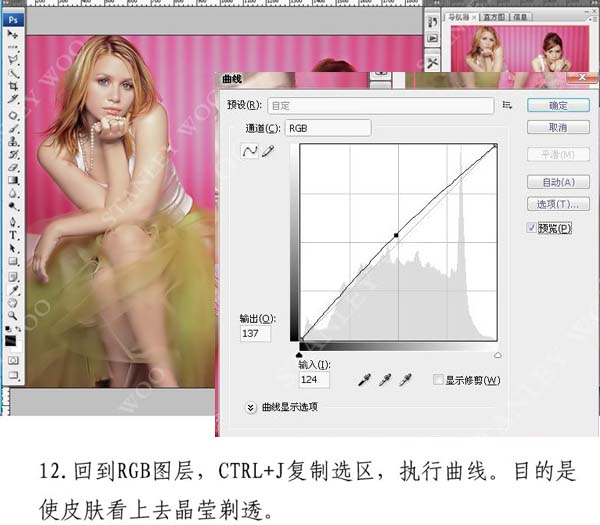Click the 输出 output value field
Screen dimensions: 600x525
point(255,333)
